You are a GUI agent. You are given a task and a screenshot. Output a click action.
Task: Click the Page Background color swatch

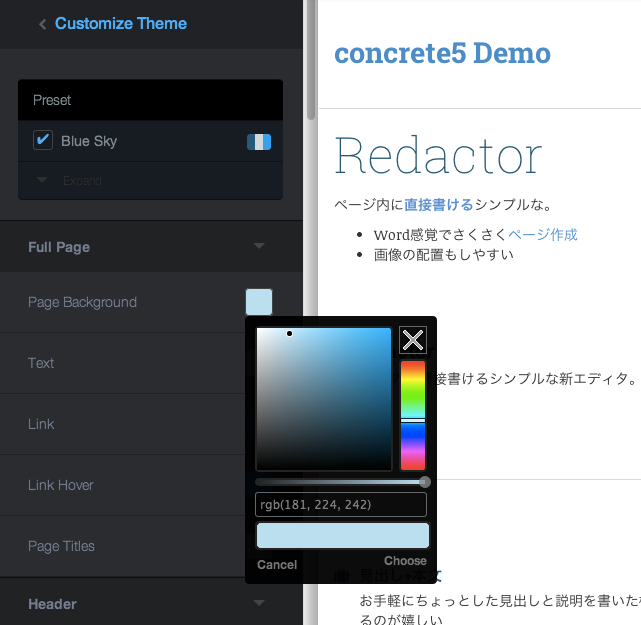(x=259, y=302)
